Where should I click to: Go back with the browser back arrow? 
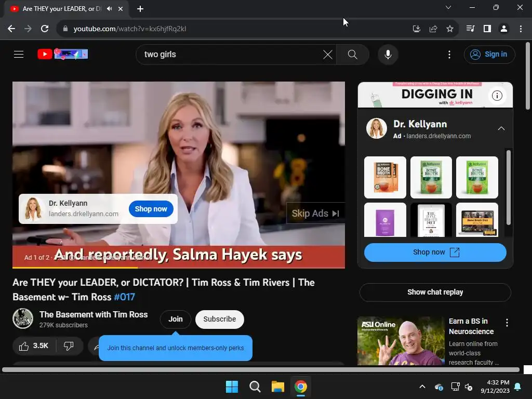click(x=11, y=29)
